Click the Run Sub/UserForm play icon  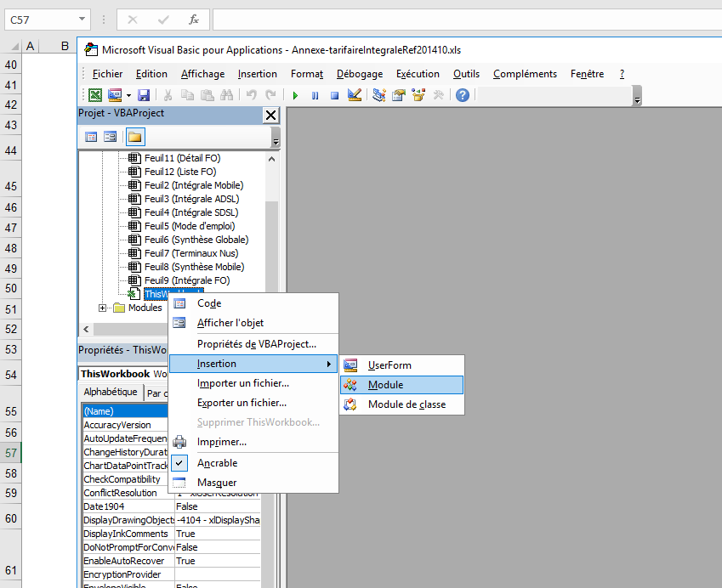(296, 95)
